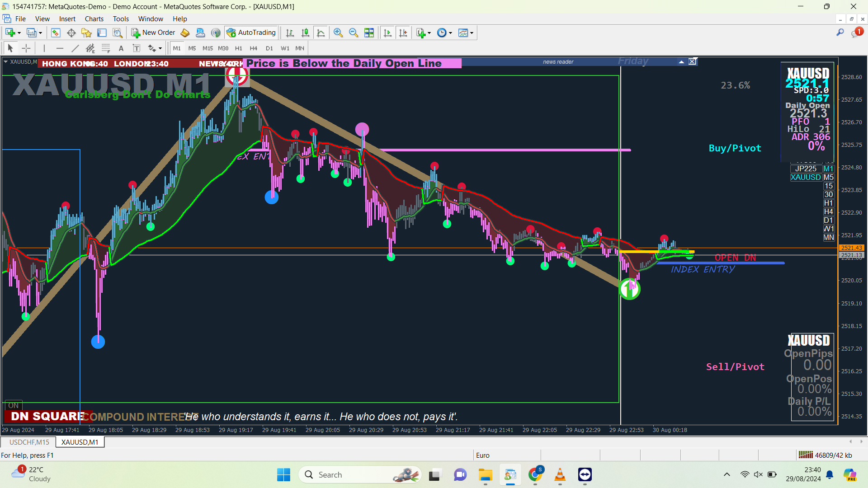The width and height of the screenshot is (868, 488).
Task: Expand the Periodicity clock dropdown
Action: coord(450,33)
